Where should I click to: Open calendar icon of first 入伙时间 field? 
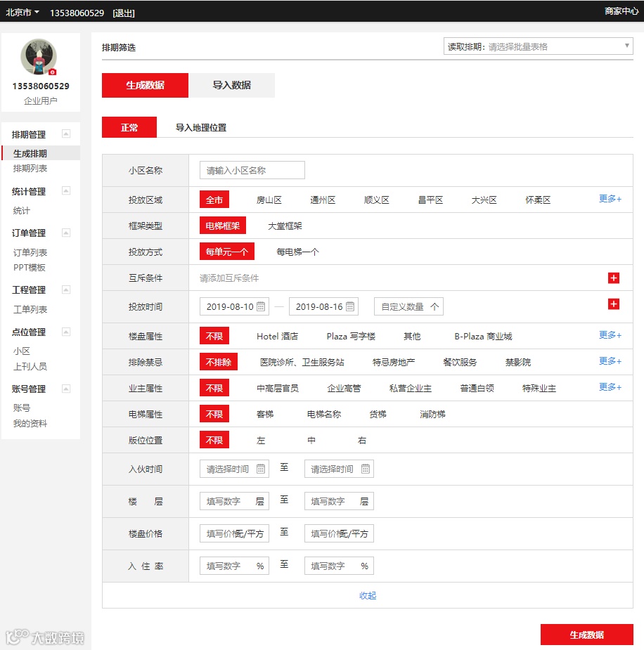pyautogui.click(x=261, y=469)
